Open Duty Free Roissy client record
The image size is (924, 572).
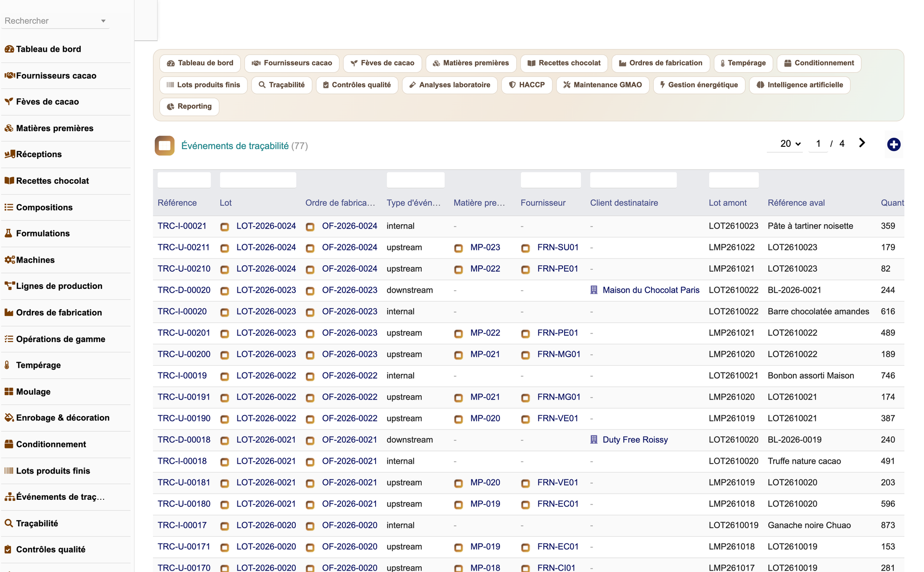tap(635, 440)
